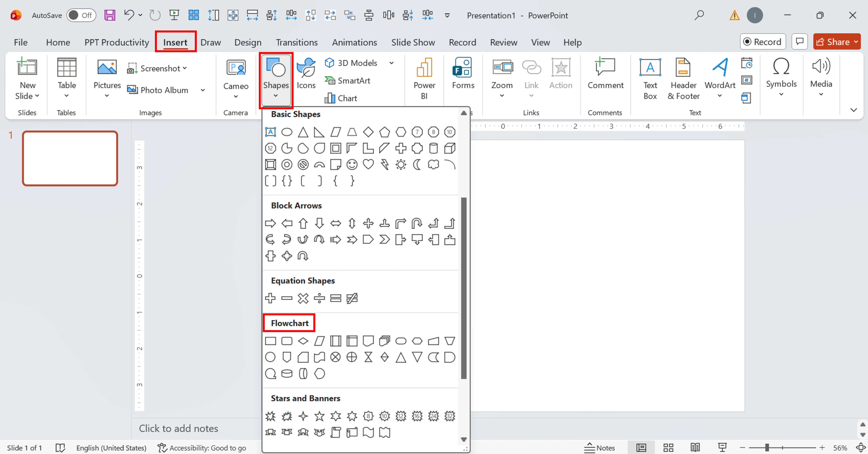Insert the Down Arrow block arrow
Image resolution: width=868 pixels, height=454 pixels.
point(319,223)
